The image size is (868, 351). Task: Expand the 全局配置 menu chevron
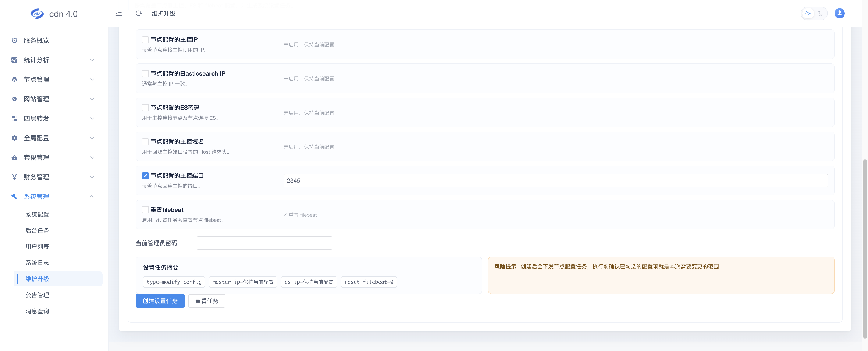(92, 138)
